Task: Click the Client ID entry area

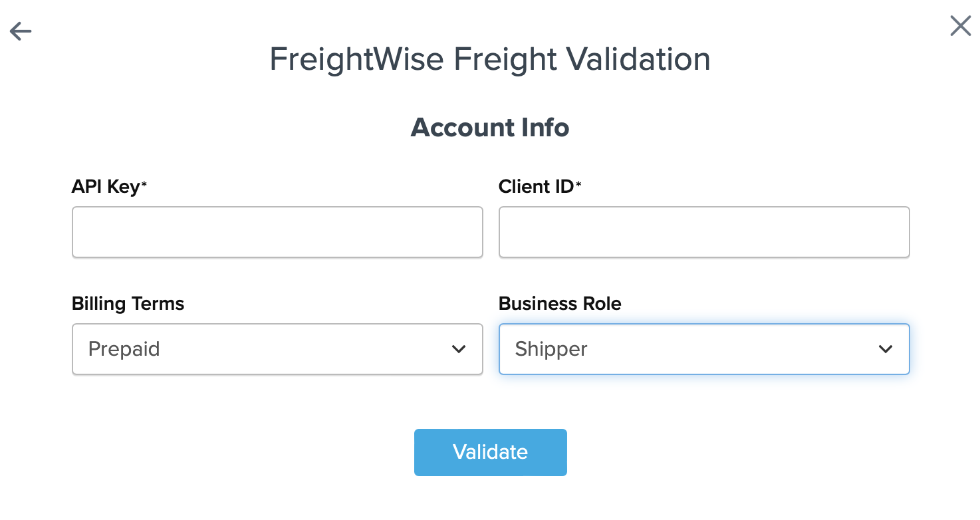Action: click(704, 232)
